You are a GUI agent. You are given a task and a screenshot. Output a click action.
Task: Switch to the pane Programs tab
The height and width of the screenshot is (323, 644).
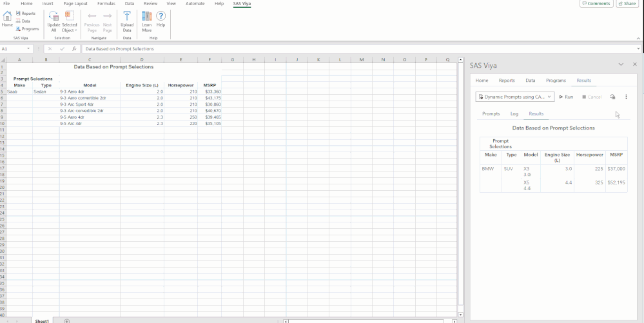coord(556,81)
